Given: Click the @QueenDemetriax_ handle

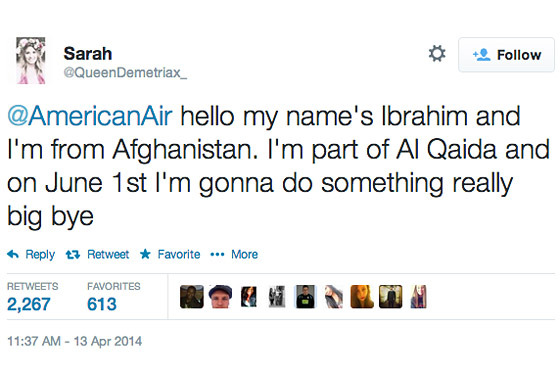Looking at the screenshot, I should coord(125,73).
